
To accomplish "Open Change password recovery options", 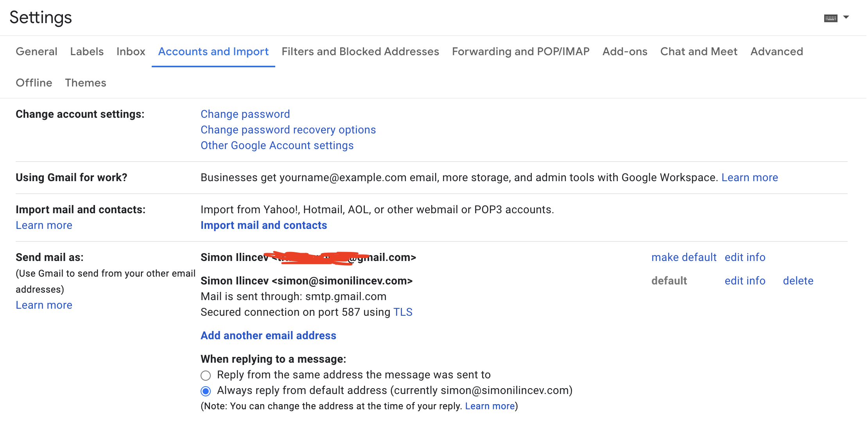I will 288,130.
